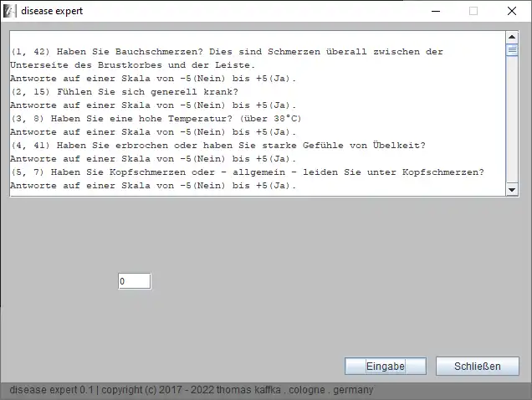This screenshot has height=400, width=532.
Task: Click the line 'Haben Sie eine hohe Temperatur?'
Action: click(x=156, y=119)
